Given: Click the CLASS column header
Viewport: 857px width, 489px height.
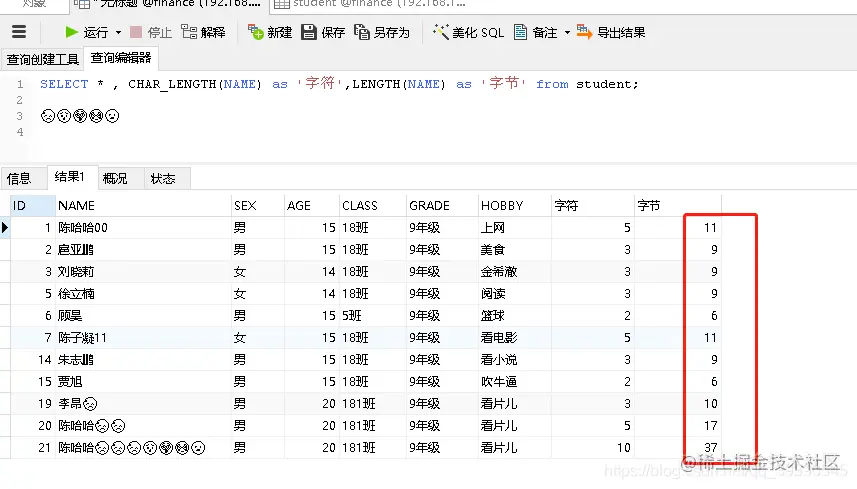Looking at the screenshot, I should [x=373, y=205].
